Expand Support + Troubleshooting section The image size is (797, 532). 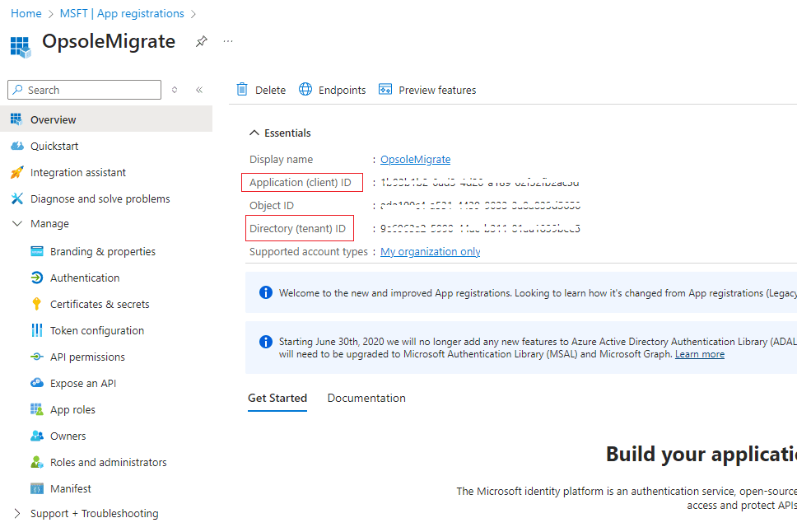click(17, 513)
